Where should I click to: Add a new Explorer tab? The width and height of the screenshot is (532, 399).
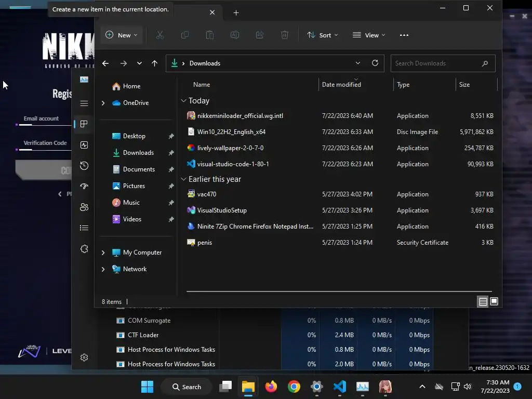click(x=236, y=12)
